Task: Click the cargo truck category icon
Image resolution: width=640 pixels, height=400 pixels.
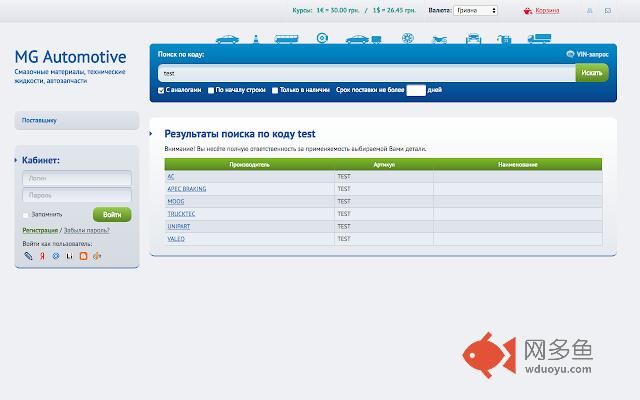Action: 538,39
